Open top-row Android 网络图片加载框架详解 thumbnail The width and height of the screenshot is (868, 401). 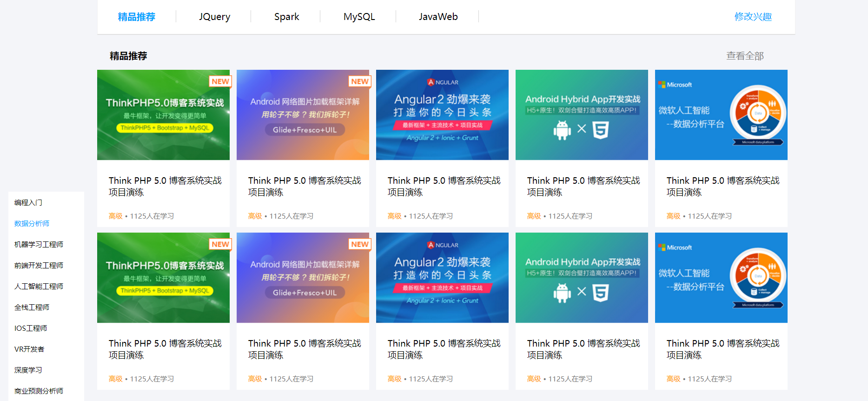[303, 115]
